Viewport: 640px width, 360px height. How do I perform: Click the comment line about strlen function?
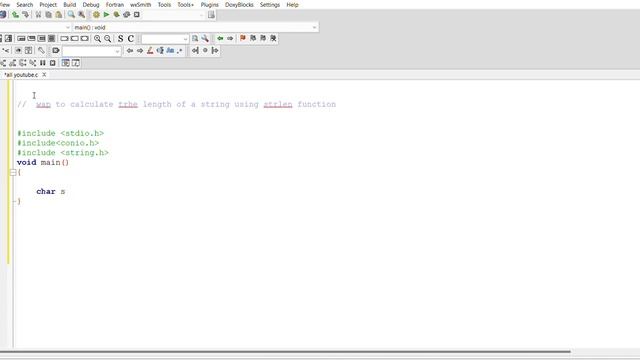(x=176, y=104)
